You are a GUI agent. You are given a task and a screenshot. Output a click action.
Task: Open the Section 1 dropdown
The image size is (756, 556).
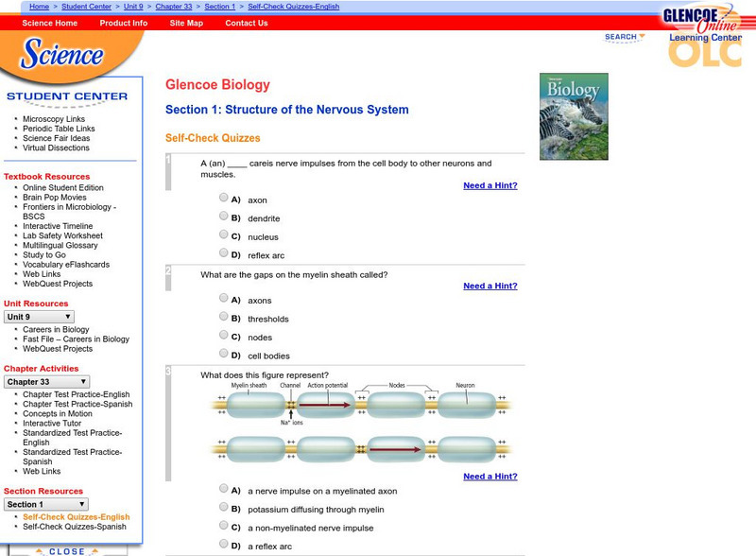[45, 504]
